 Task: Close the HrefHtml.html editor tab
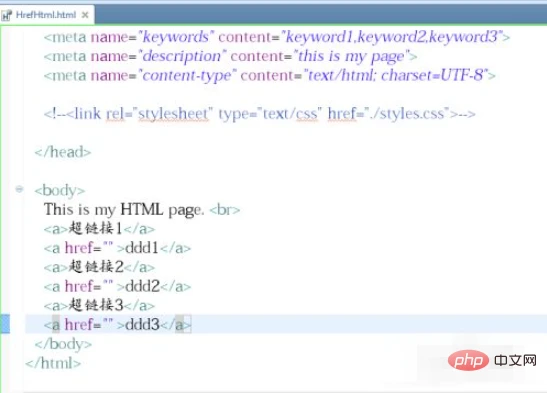pos(85,15)
